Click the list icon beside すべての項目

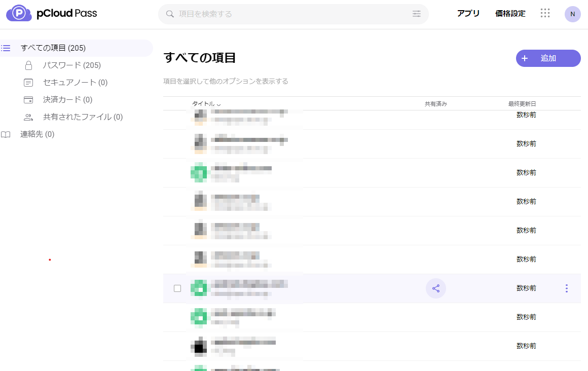coord(6,48)
